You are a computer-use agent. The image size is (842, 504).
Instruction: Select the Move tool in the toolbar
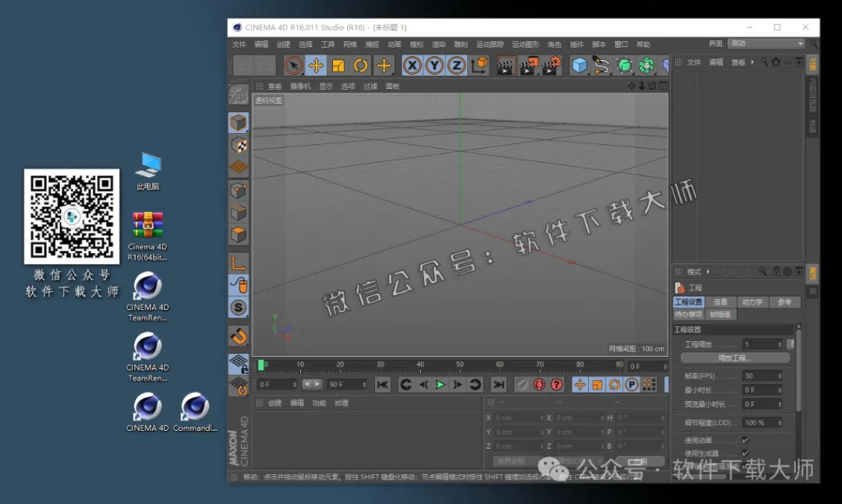(x=316, y=63)
